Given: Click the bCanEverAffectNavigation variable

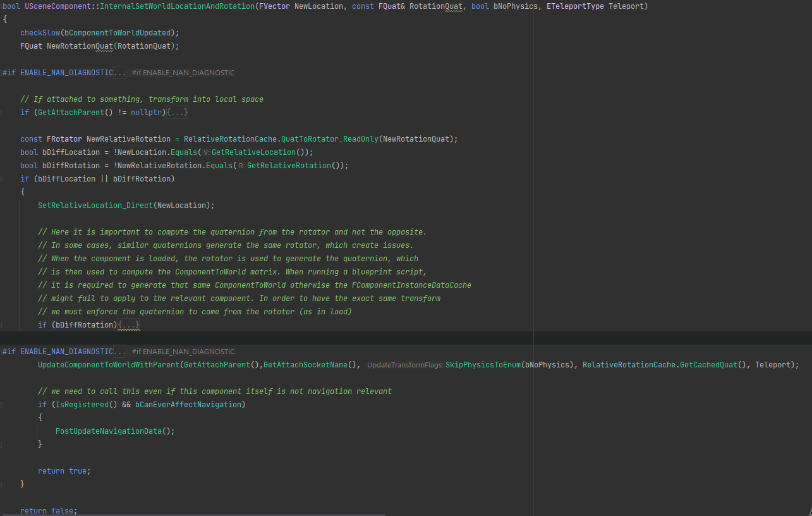Looking at the screenshot, I should pos(188,405).
